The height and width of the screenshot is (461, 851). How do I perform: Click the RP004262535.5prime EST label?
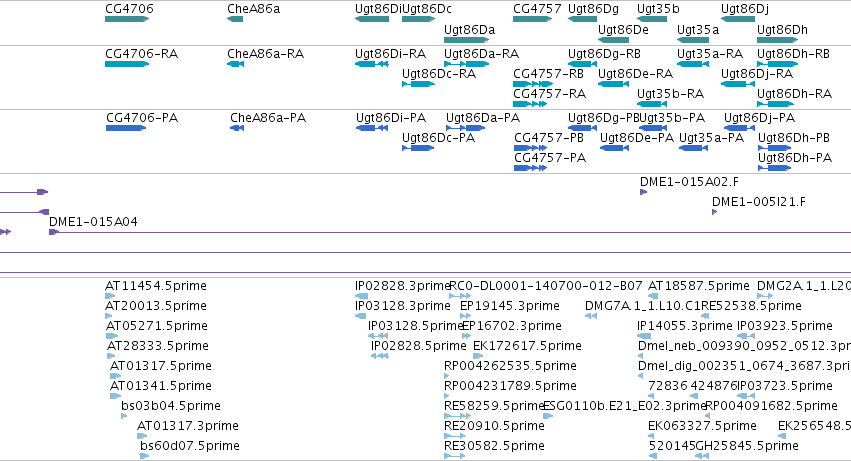(x=510, y=367)
